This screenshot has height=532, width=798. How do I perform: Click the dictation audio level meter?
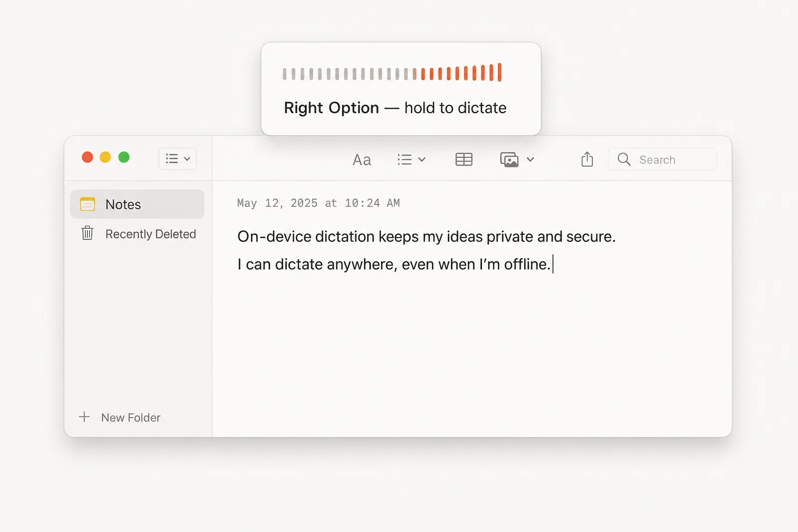coord(392,73)
